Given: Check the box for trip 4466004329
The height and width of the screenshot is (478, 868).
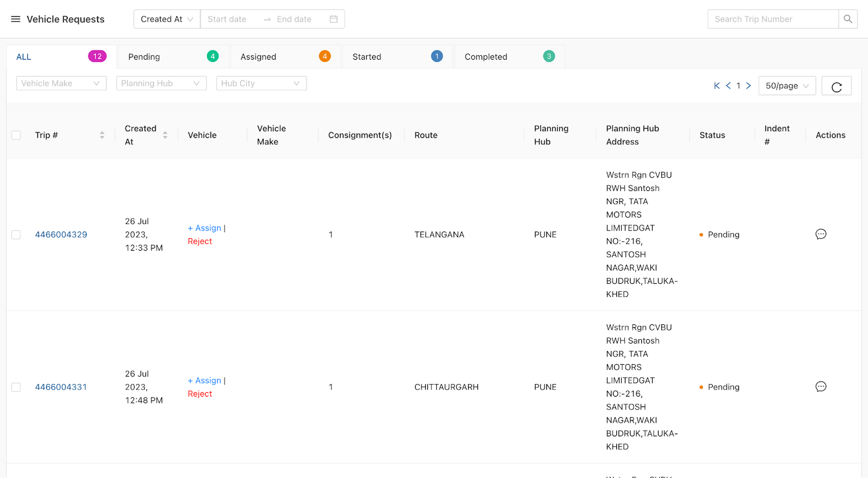Looking at the screenshot, I should pyautogui.click(x=16, y=235).
